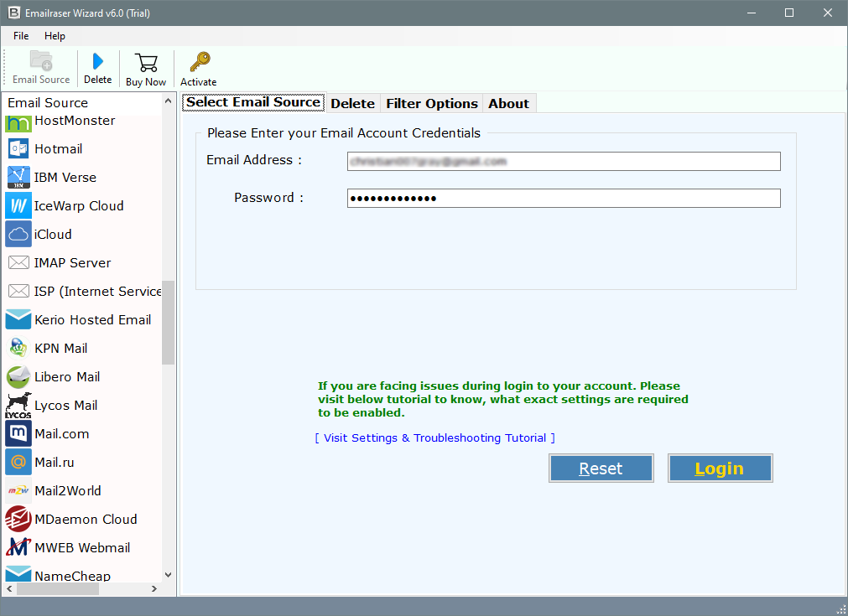
Task: Select the MWEB Webmail icon
Action: pyautogui.click(x=18, y=547)
